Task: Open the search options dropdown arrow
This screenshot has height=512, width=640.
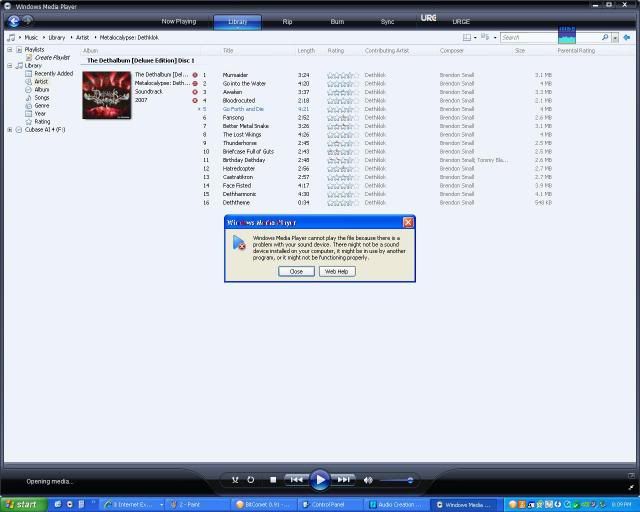Action: click(615, 38)
